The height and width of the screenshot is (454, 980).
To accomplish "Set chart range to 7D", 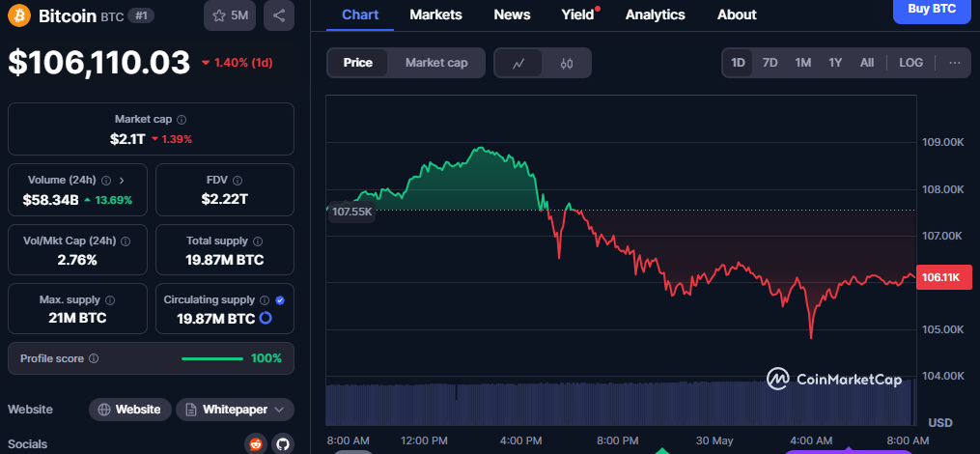I will [x=770, y=63].
